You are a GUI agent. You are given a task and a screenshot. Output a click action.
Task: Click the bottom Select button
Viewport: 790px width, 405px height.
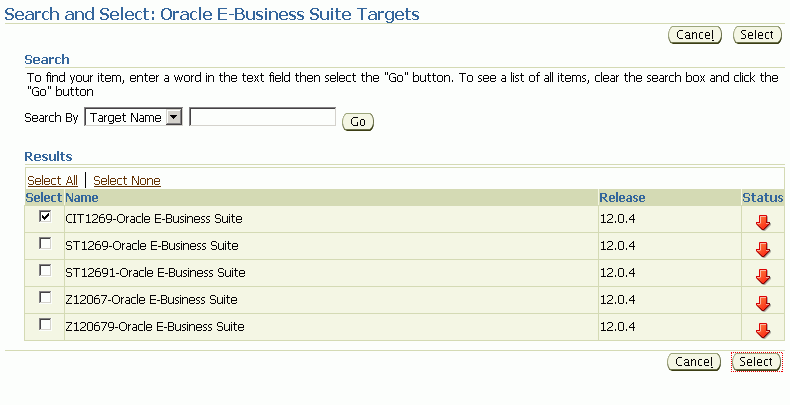point(756,362)
